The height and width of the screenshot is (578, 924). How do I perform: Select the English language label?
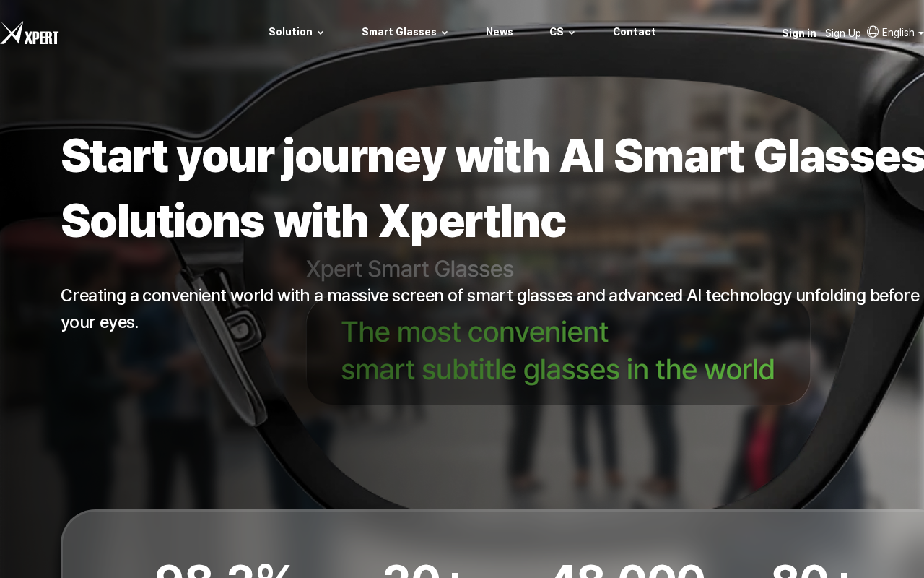click(898, 33)
